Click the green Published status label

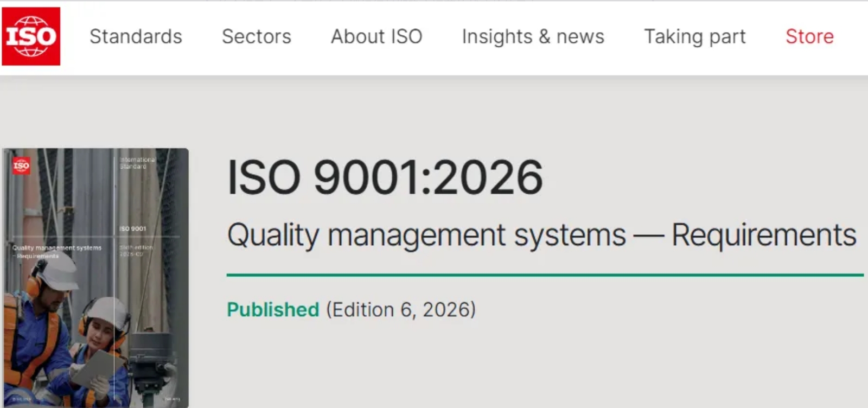point(273,309)
